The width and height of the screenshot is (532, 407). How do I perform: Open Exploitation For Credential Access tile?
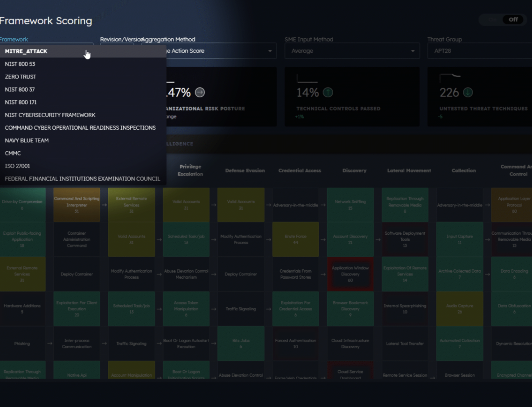click(x=295, y=309)
